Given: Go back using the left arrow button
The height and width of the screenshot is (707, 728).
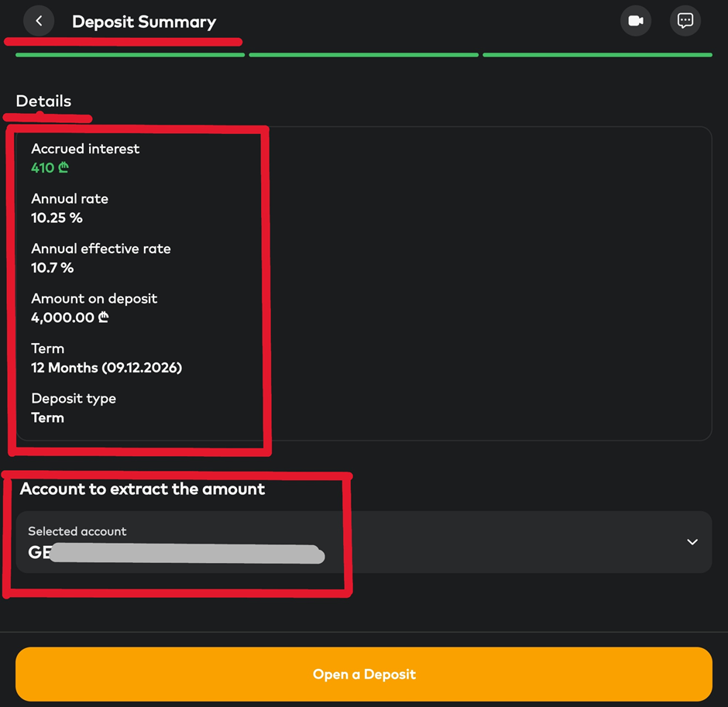Looking at the screenshot, I should [x=39, y=21].
